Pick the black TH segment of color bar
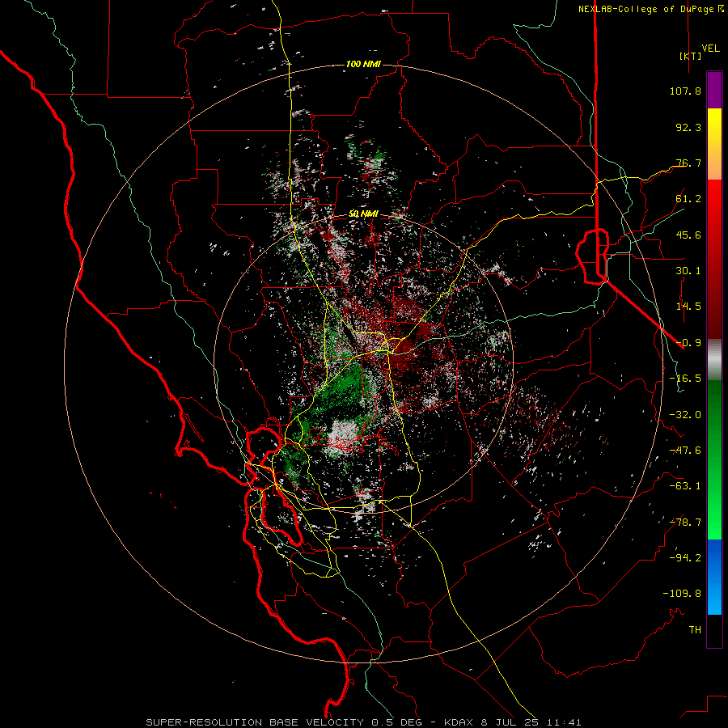Image resolution: width=728 pixels, height=728 pixels. pos(714,631)
